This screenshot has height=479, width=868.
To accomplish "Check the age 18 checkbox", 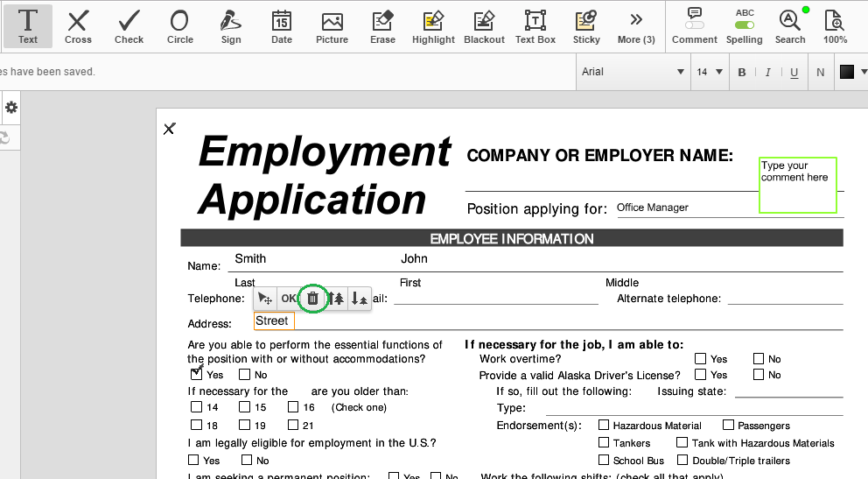I will pyautogui.click(x=197, y=425).
